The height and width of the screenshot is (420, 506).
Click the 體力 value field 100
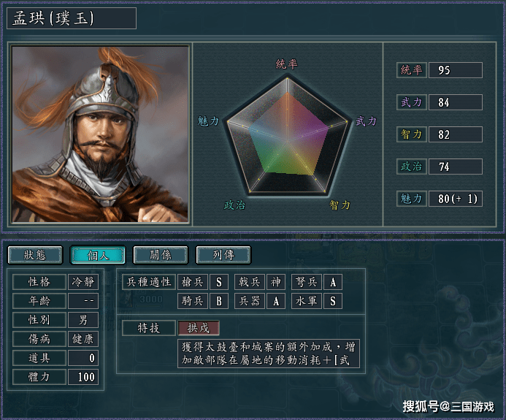83,377
